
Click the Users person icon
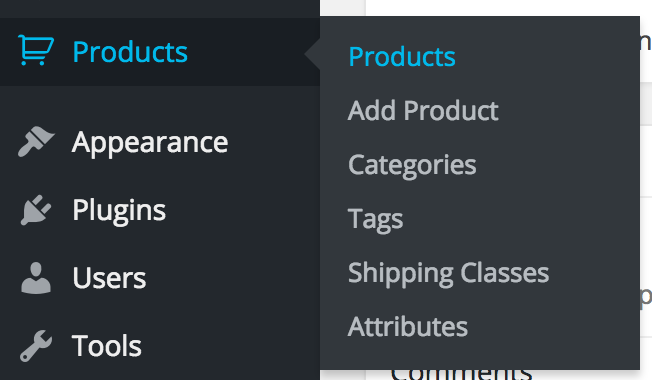pyautogui.click(x=36, y=278)
